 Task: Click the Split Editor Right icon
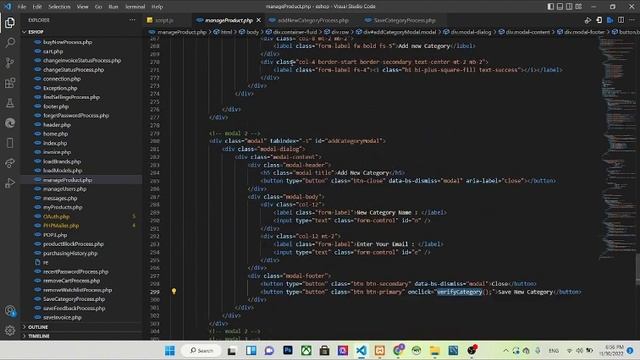(x=621, y=20)
